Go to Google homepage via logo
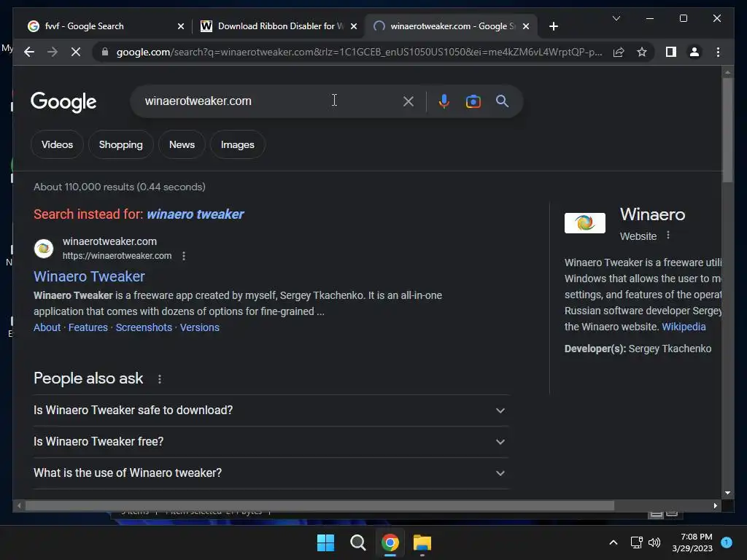Viewport: 747px width, 560px height. pos(63,102)
